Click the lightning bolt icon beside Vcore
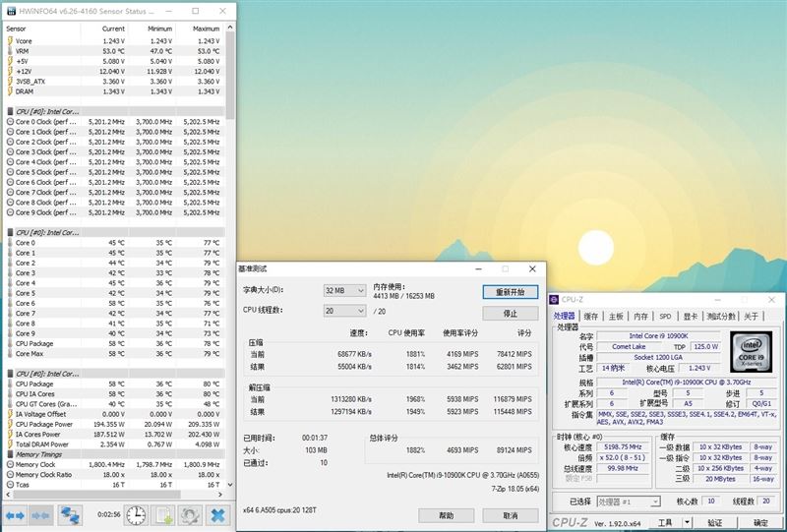 [x=10, y=41]
